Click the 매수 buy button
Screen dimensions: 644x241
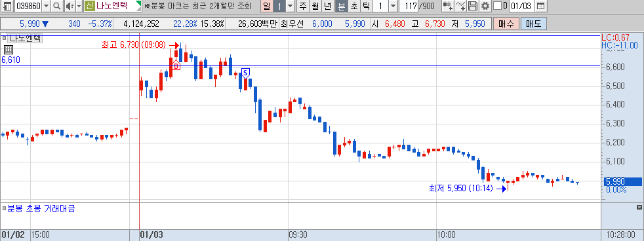506,24
